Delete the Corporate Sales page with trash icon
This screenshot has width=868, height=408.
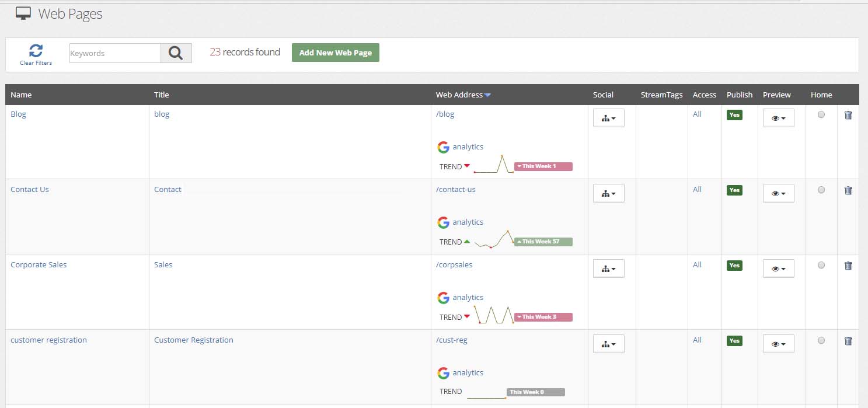click(x=848, y=266)
